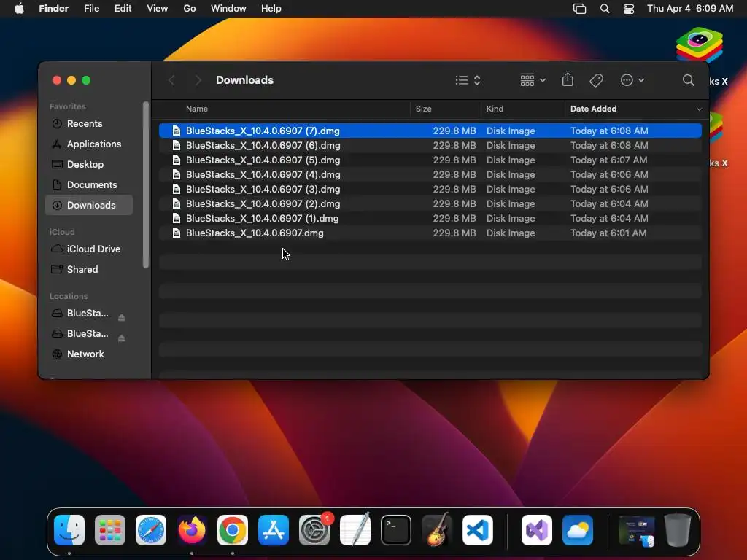The height and width of the screenshot is (560, 747).
Task: Open the Weather app in the Dock
Action: (578, 530)
